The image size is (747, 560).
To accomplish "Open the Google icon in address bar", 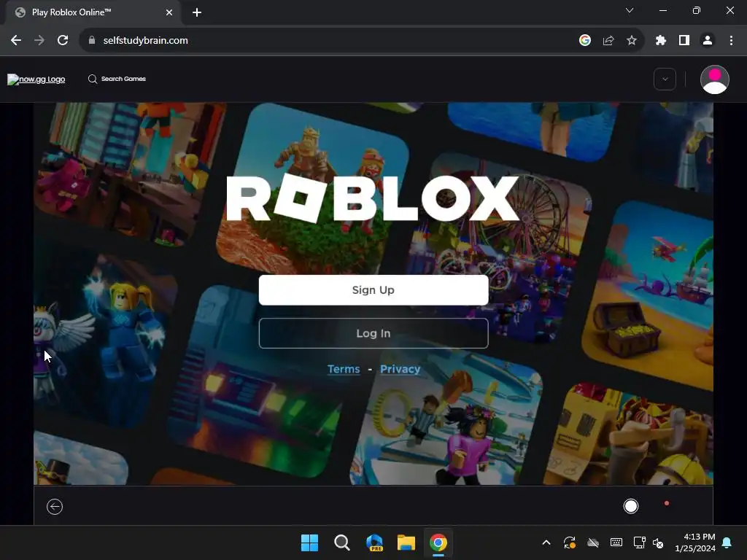I will pos(585,41).
